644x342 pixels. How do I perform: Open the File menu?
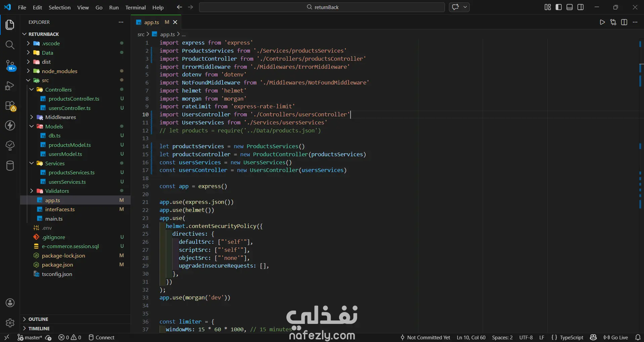pos(22,7)
